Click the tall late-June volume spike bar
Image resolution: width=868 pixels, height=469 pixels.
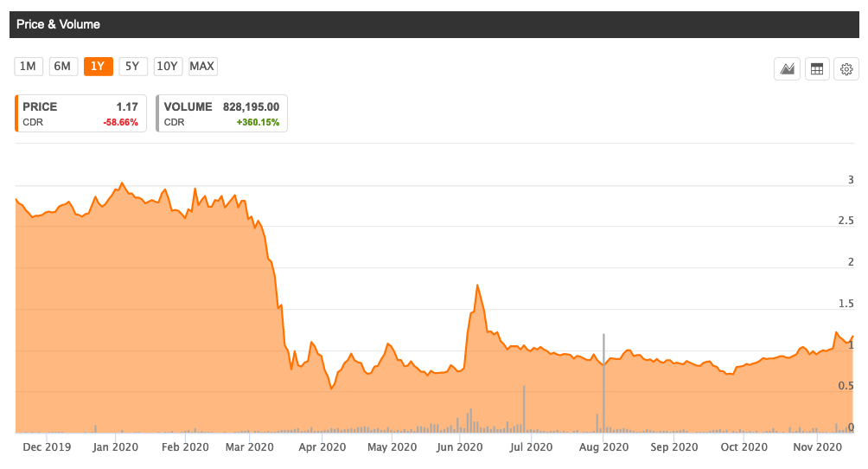[524, 409]
